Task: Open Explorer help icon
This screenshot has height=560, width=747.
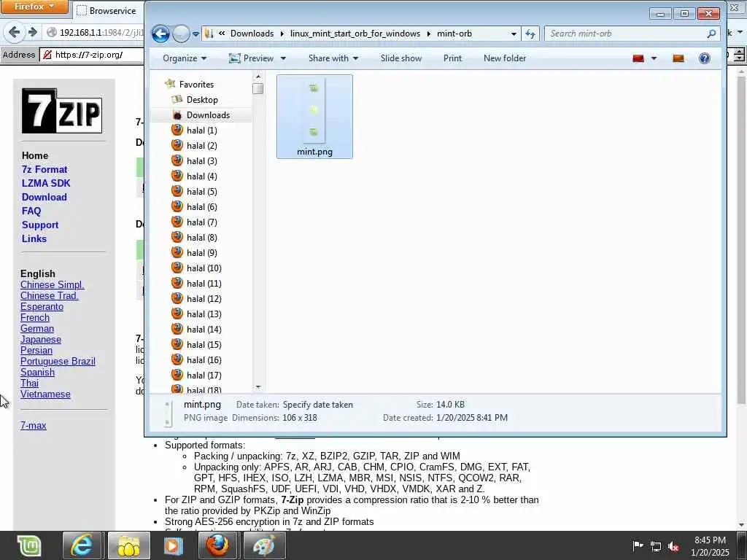Action: pyautogui.click(x=705, y=58)
